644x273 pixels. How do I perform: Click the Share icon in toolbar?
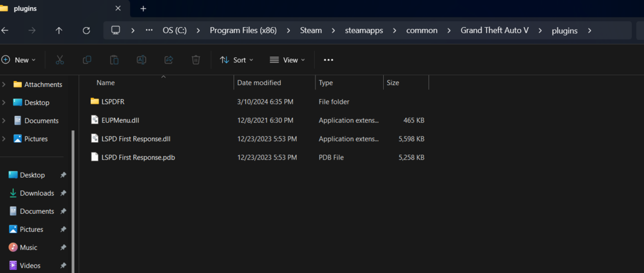click(169, 60)
